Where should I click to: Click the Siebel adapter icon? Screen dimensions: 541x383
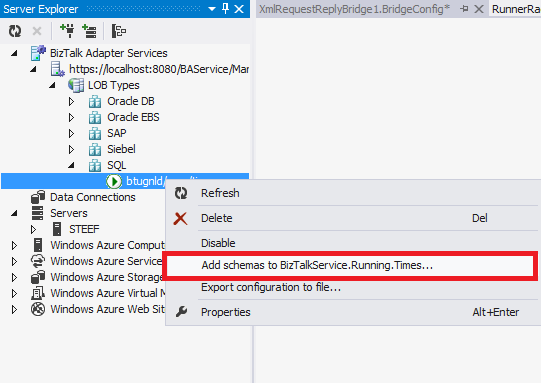pos(95,149)
